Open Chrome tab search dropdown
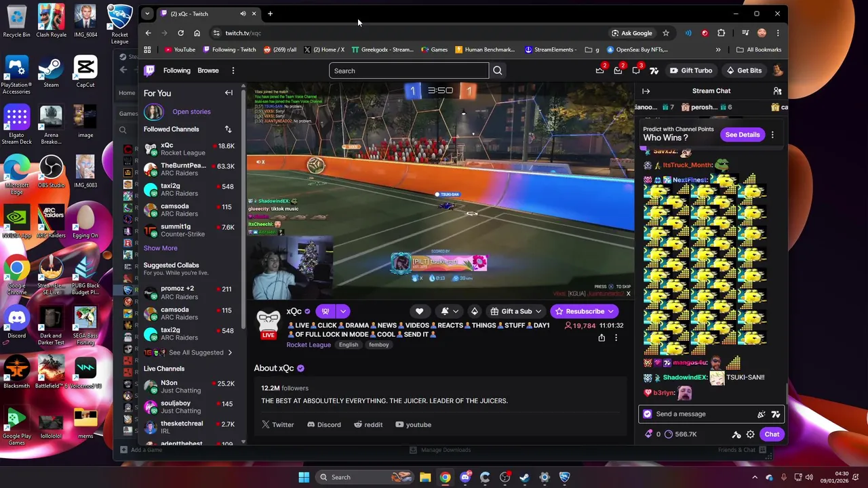 pyautogui.click(x=147, y=14)
